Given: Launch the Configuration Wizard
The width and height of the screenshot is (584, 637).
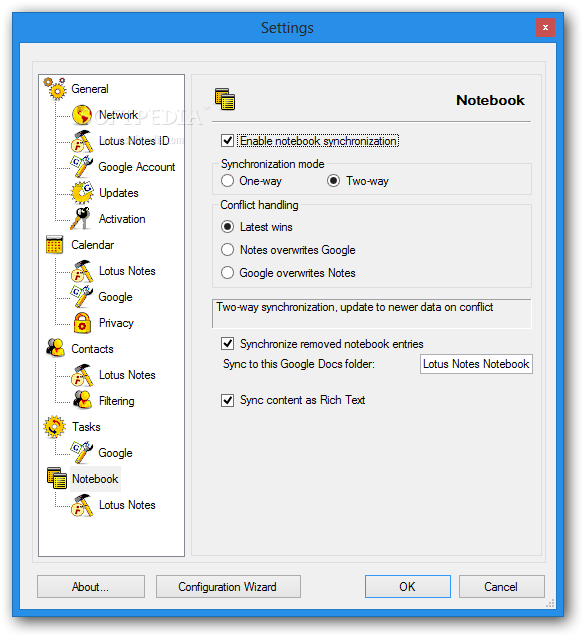Looking at the screenshot, I should tap(228, 586).
